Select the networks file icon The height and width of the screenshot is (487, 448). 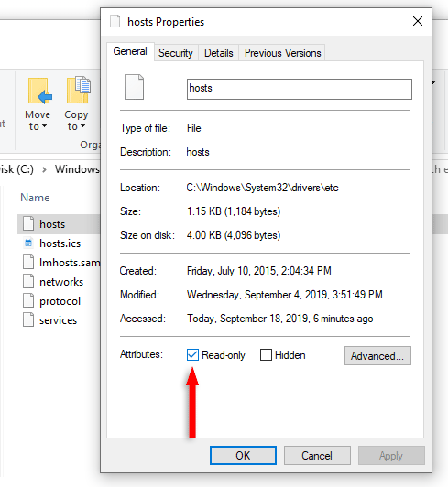28,281
